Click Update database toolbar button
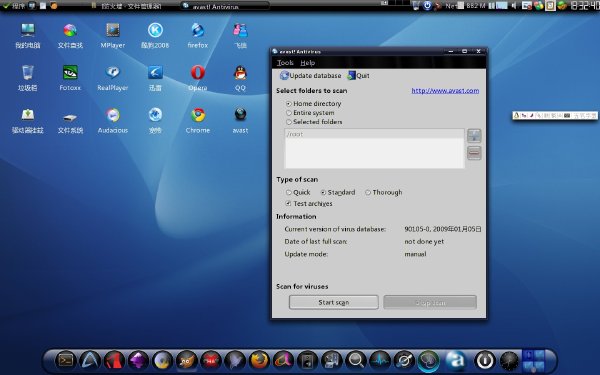600x375 pixels. tap(310, 76)
